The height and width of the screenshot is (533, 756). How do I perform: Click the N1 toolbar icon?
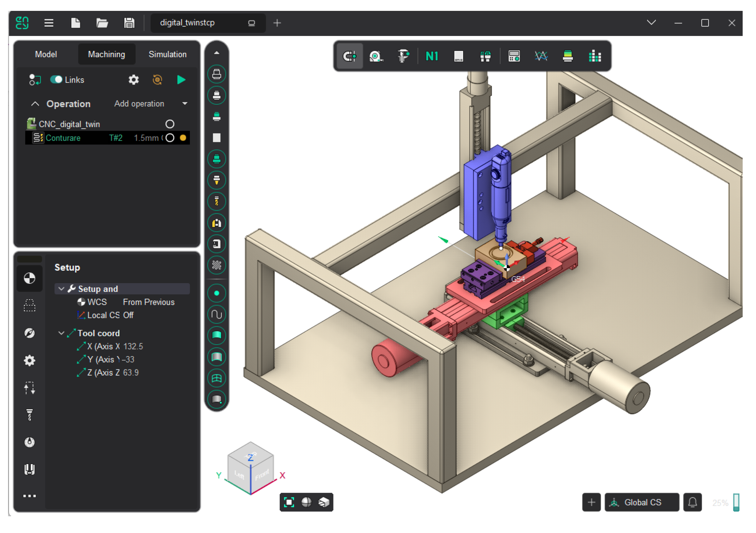tap(432, 56)
